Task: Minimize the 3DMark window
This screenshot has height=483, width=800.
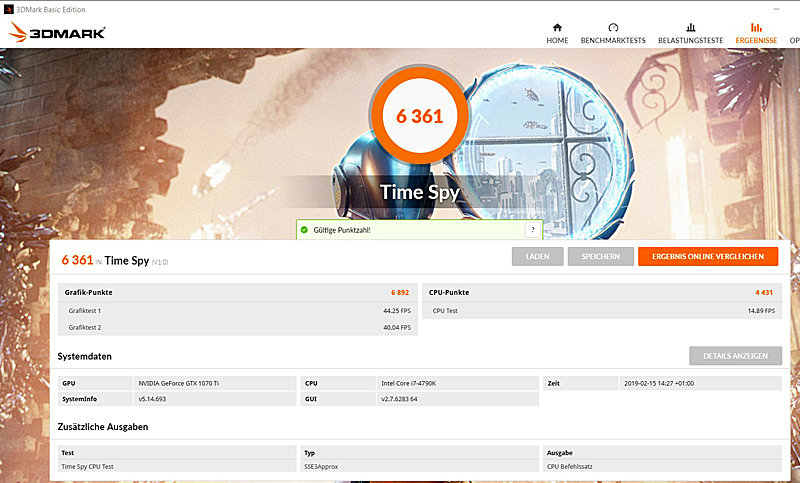Action: coord(776,9)
